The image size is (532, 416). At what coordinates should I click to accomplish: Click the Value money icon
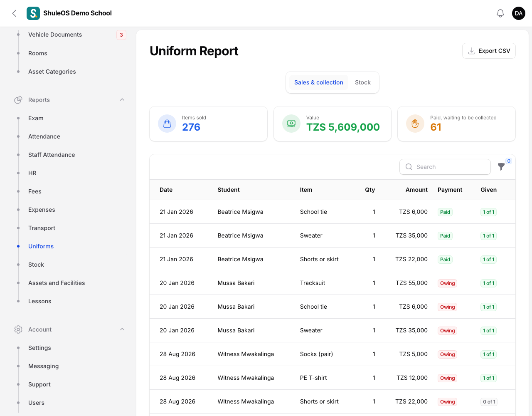(x=291, y=124)
